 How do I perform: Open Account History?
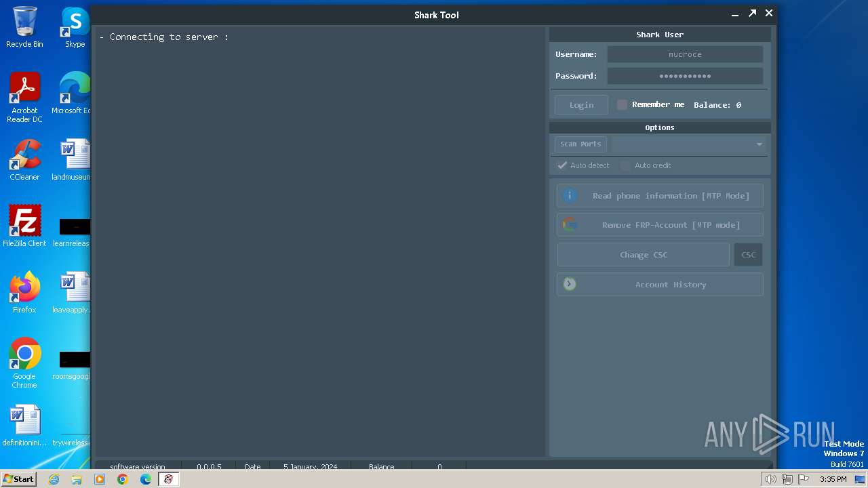pyautogui.click(x=660, y=285)
